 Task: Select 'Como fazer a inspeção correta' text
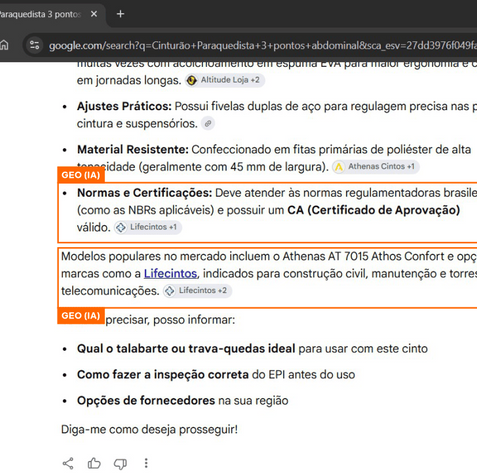coord(163,375)
